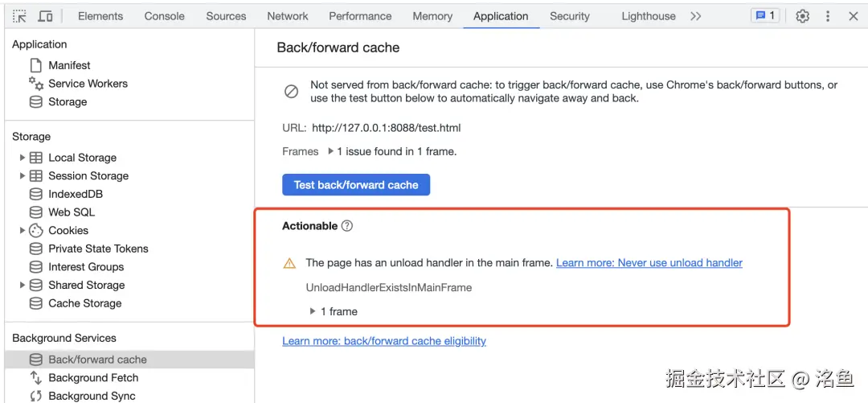This screenshot has height=403, width=868.
Task: Expand the Session Storage tree node
Action: (23, 175)
